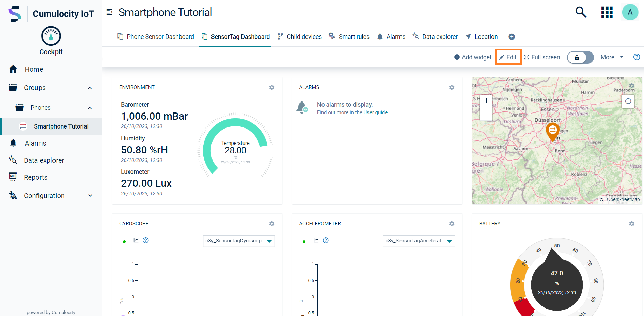This screenshot has height=316, width=644.
Task: Click the 'Smartphone Tutorial' page title
Action: (x=165, y=12)
